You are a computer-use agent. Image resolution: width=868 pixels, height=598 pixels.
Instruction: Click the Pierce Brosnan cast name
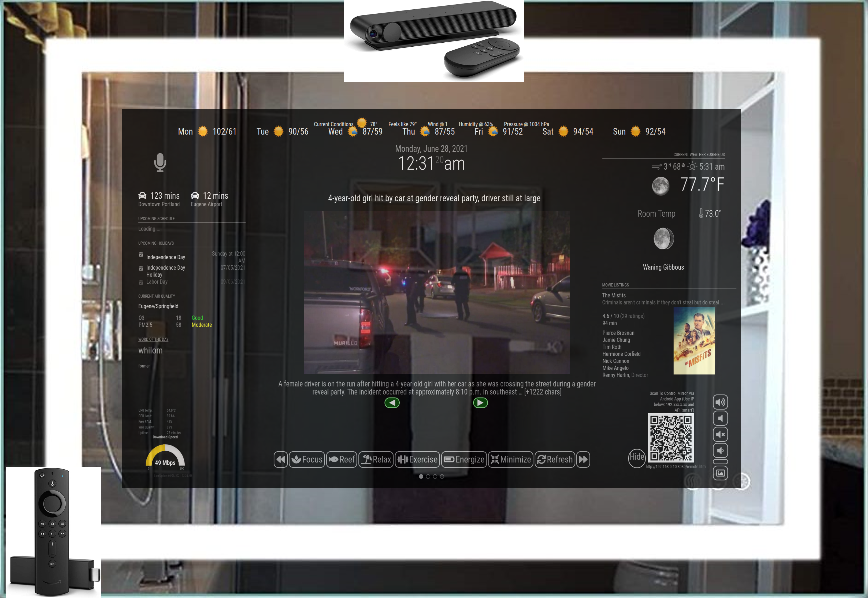[x=618, y=333]
